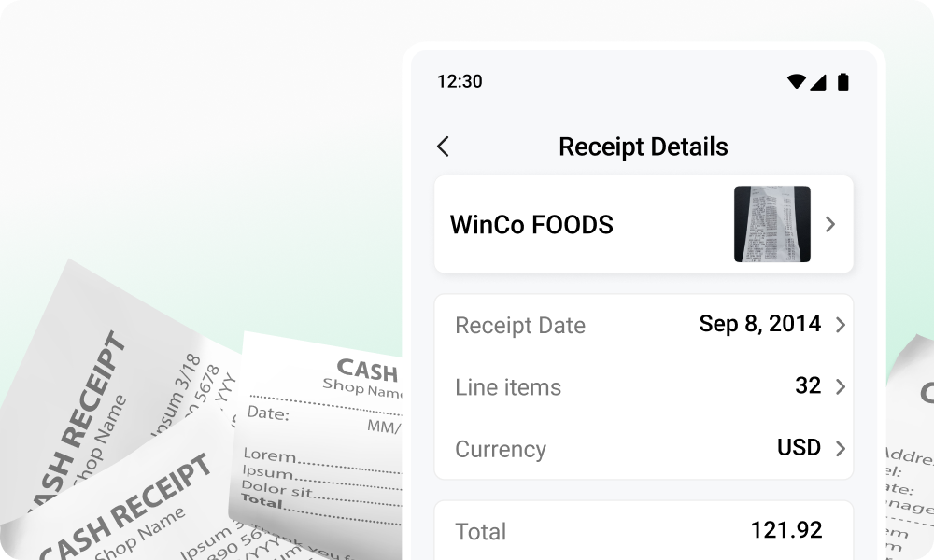Tap the battery indicator icon
Screen dimensions: 934x560
(843, 82)
